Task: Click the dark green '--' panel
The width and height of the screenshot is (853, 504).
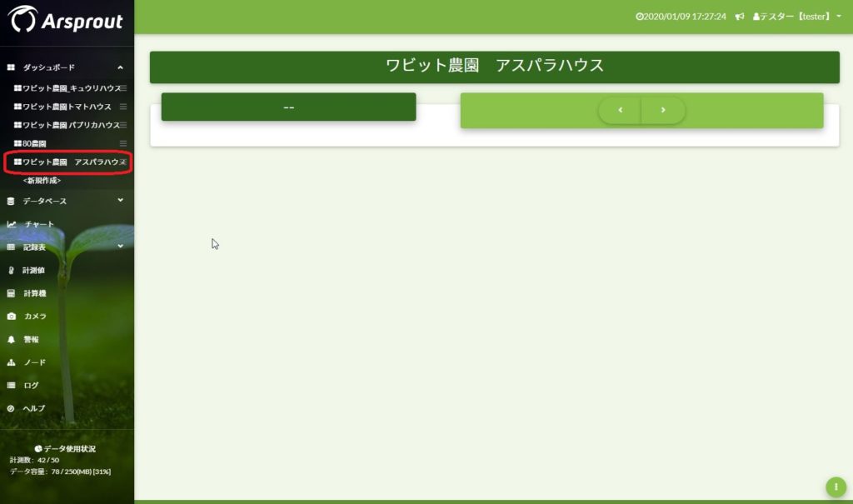Action: [x=288, y=107]
